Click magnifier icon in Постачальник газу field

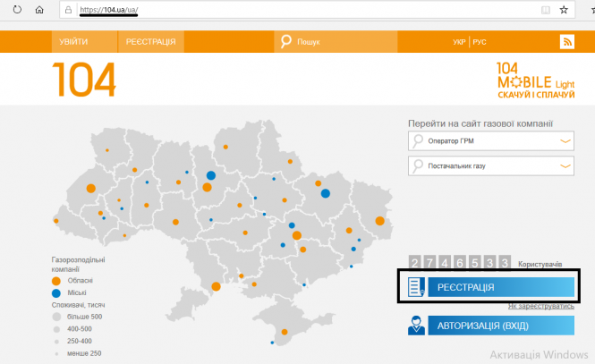[418, 166]
